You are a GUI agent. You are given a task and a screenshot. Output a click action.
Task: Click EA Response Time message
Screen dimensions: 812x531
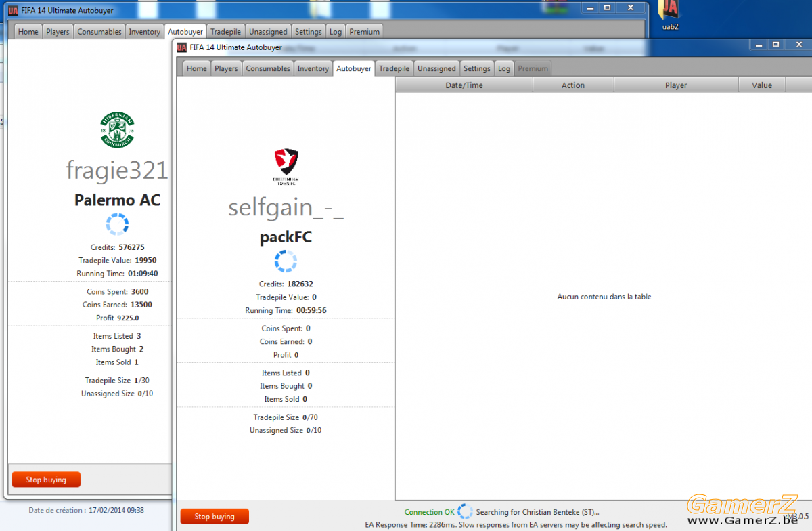[516, 525]
